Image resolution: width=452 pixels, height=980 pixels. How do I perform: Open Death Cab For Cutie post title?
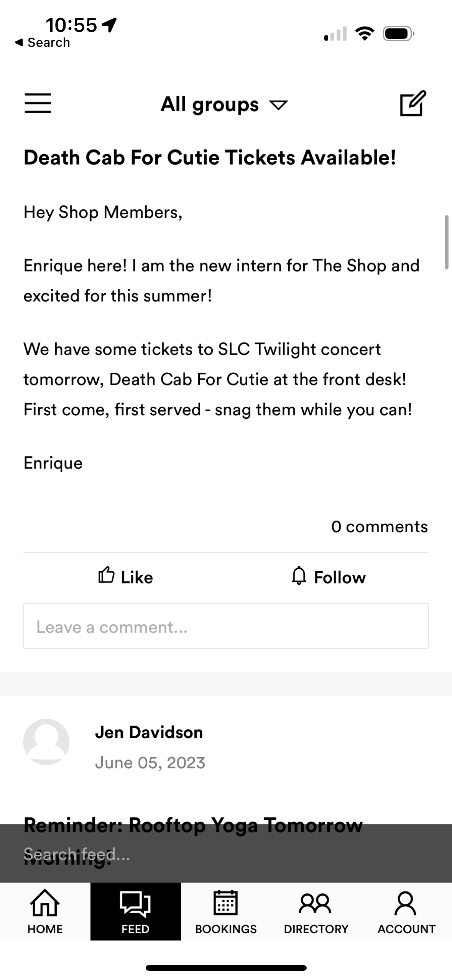pyautogui.click(x=210, y=158)
